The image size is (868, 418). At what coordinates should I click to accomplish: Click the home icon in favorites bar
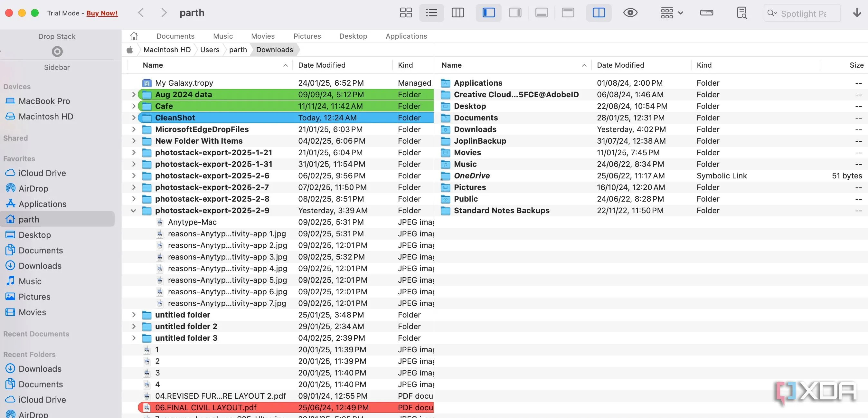134,36
